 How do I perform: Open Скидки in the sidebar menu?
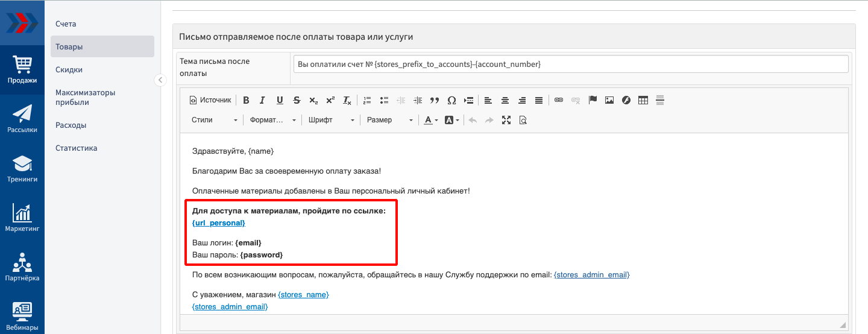[x=69, y=69]
